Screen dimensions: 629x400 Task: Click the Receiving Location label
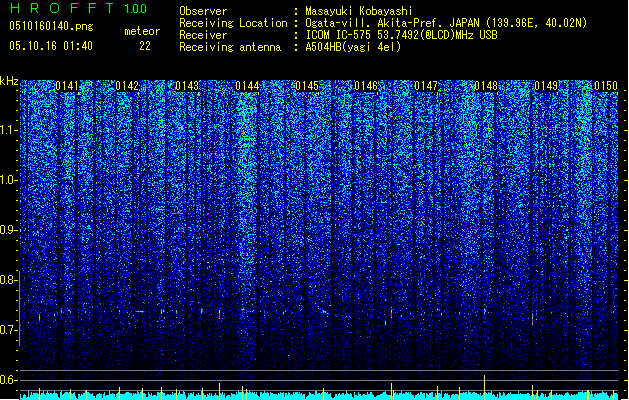pyautogui.click(x=233, y=23)
